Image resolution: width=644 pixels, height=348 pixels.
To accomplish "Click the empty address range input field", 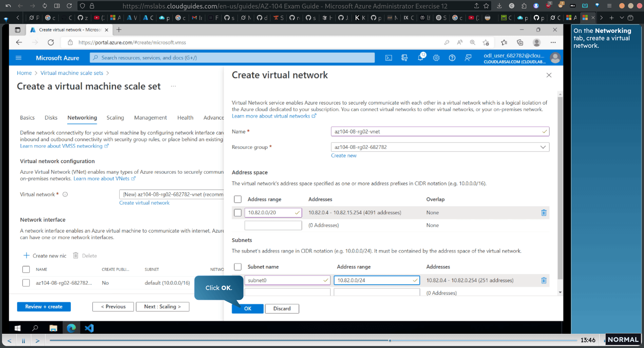I will point(273,225).
